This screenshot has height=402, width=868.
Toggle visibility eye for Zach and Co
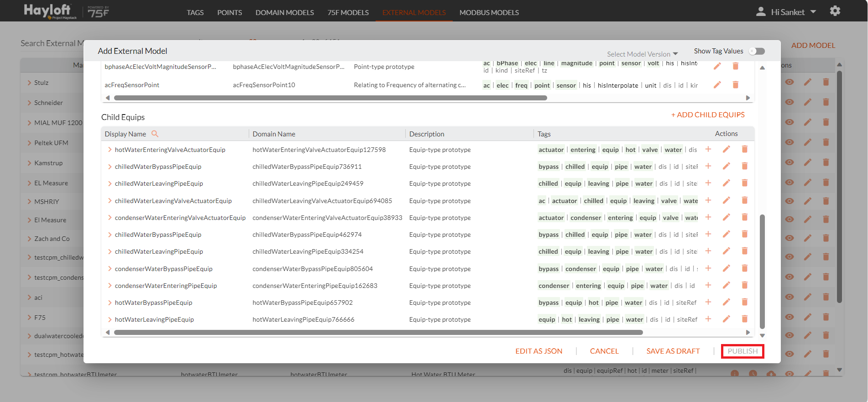[790, 238]
